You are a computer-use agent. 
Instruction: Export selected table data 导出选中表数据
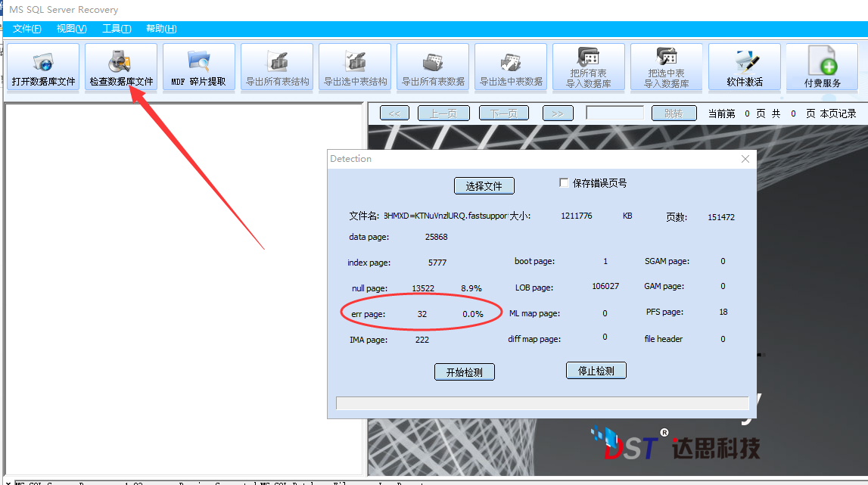[x=510, y=67]
